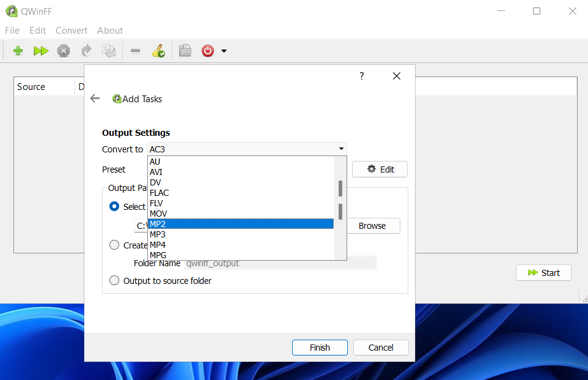This screenshot has width=588, height=380.
Task: Click the Browse button
Action: [x=372, y=226]
